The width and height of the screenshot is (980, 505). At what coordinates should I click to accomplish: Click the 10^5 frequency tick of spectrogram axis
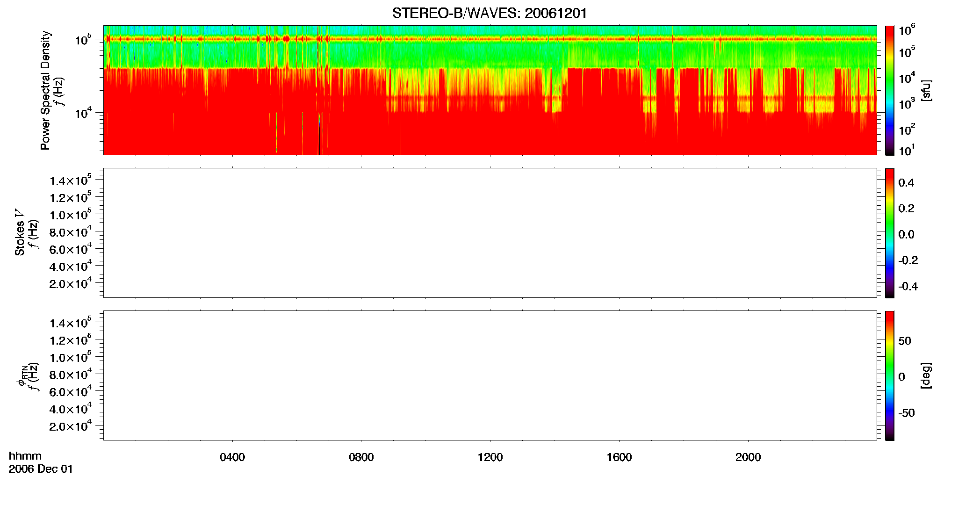click(83, 40)
